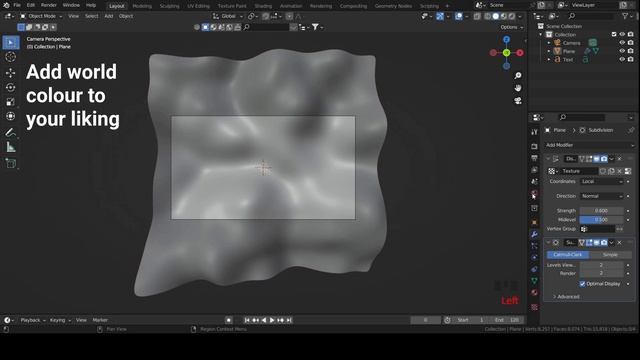Select the Select Box tool
The width and height of the screenshot is (640, 360).
point(11,42)
